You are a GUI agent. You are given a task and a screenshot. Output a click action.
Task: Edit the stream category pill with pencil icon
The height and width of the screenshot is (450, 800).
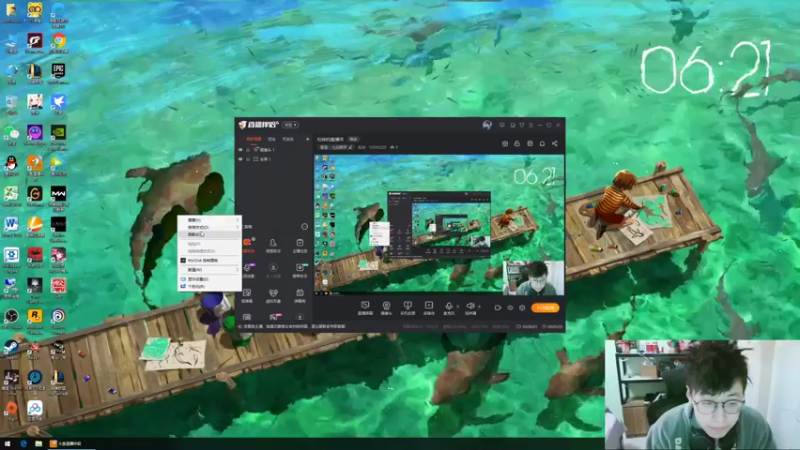click(336, 147)
